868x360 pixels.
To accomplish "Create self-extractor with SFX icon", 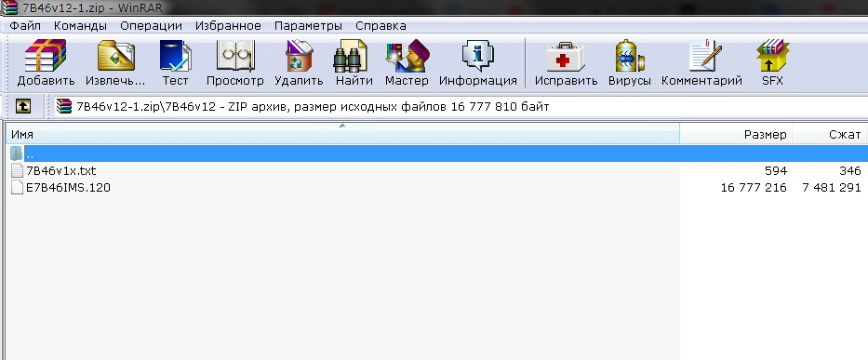I will click(772, 56).
